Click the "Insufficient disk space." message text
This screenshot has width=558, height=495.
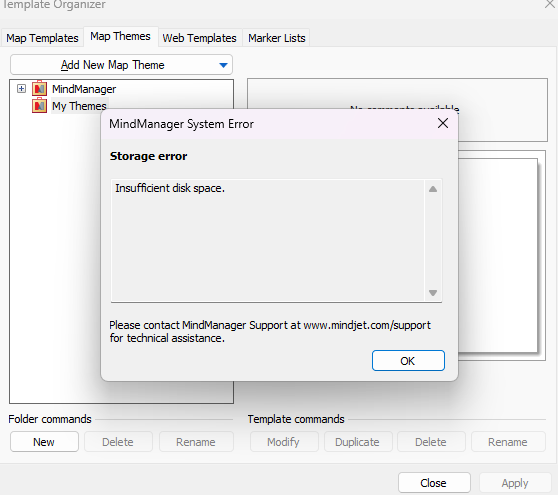(170, 188)
